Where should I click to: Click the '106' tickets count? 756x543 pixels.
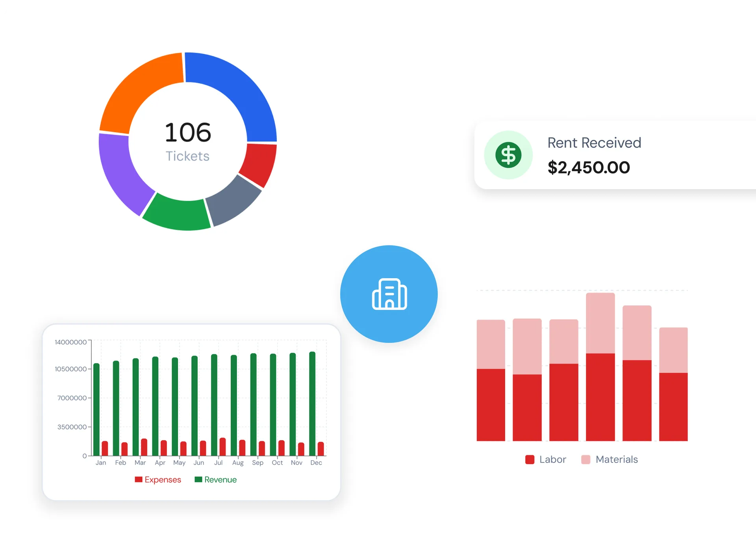click(188, 132)
